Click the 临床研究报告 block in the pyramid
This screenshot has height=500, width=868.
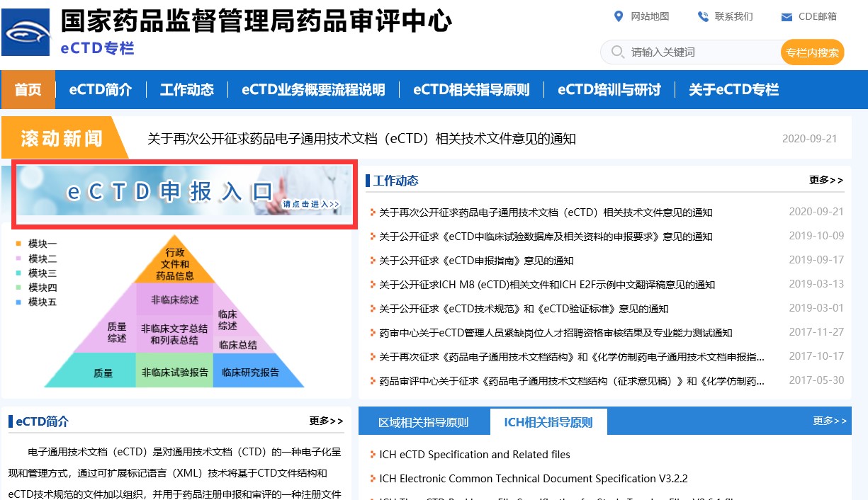[x=250, y=372]
